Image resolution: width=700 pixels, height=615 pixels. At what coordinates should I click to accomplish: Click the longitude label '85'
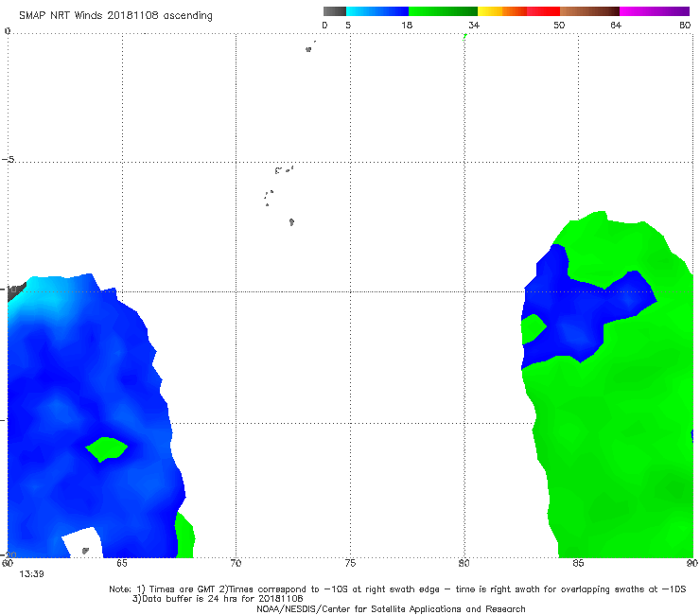[x=578, y=563]
